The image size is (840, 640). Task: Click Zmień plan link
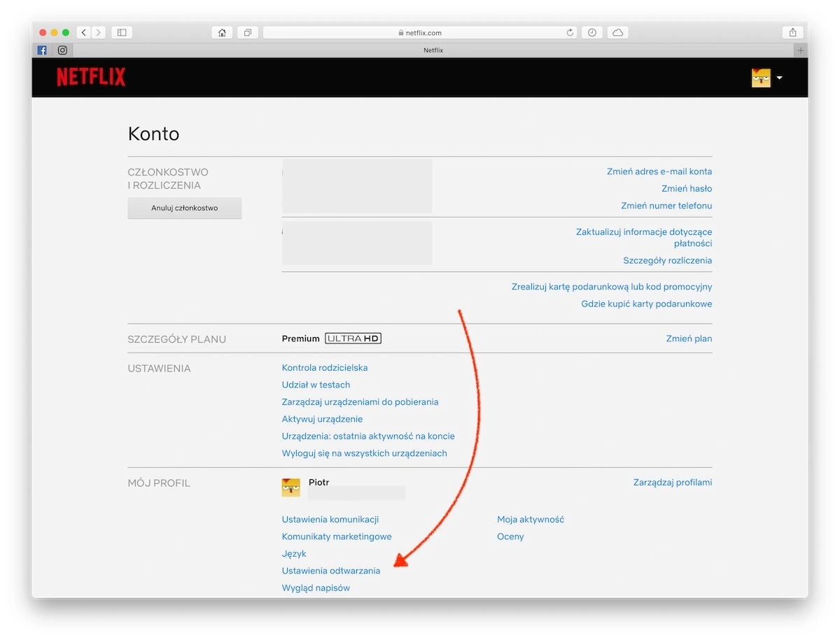pos(689,339)
